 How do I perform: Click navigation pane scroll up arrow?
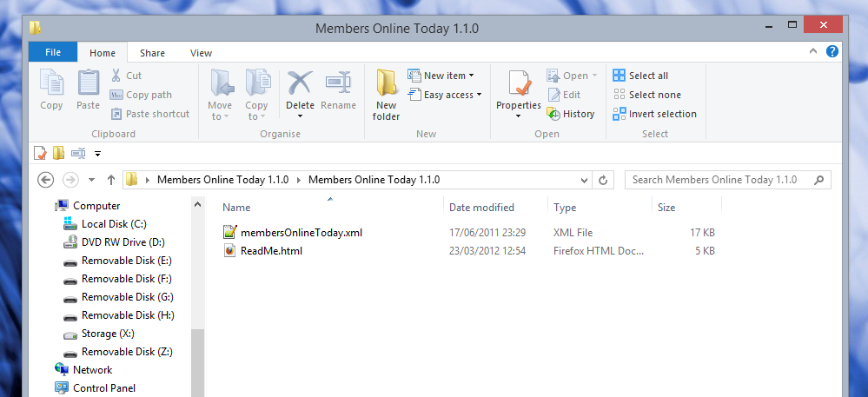point(197,204)
